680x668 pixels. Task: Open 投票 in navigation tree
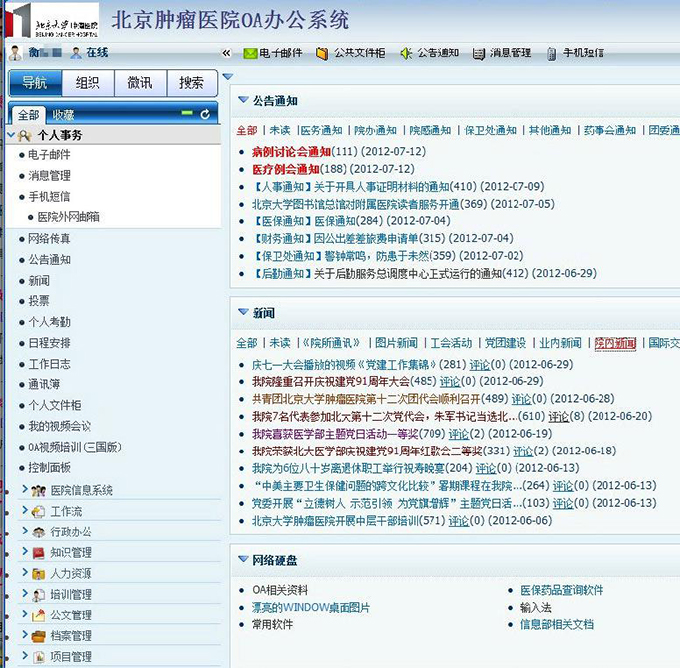tap(39, 301)
